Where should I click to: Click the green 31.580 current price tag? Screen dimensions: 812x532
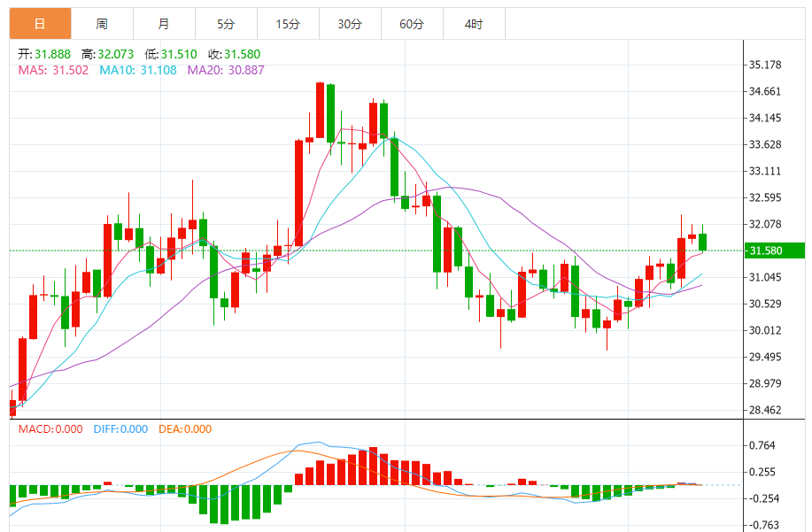coord(774,251)
